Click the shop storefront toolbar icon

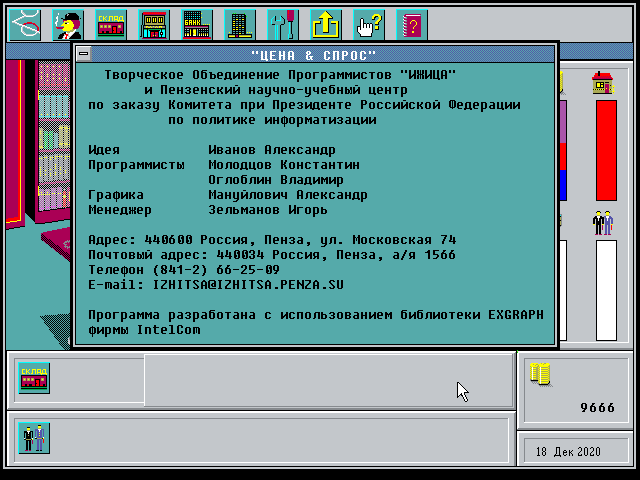[x=154, y=25]
